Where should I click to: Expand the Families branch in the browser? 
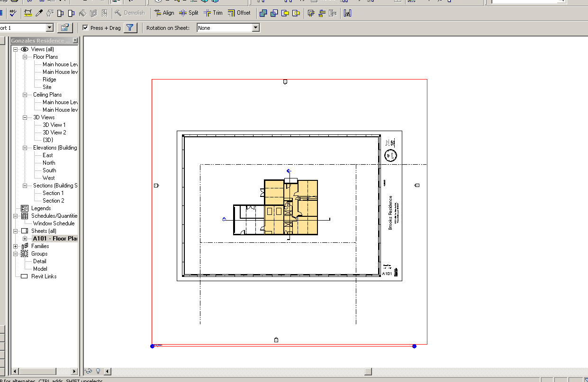click(x=16, y=246)
